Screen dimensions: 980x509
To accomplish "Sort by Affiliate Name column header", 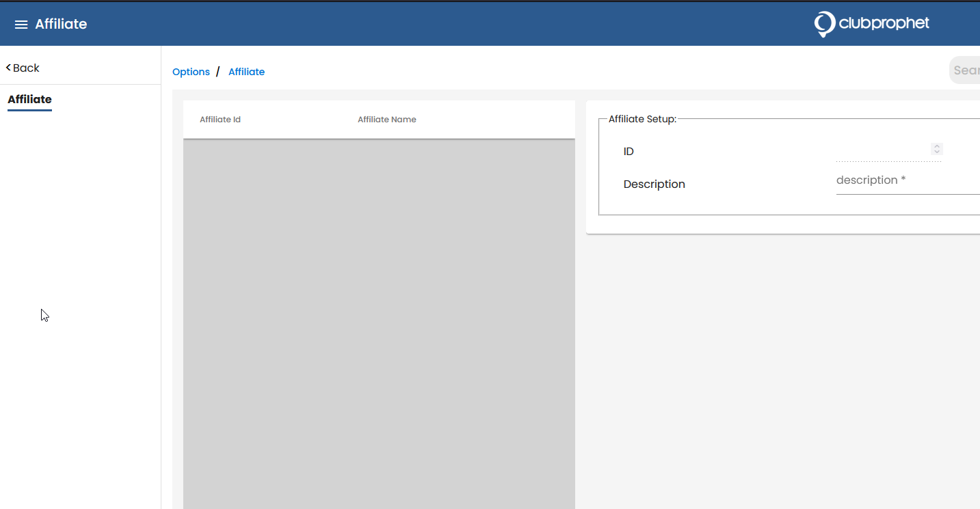I will pos(387,120).
